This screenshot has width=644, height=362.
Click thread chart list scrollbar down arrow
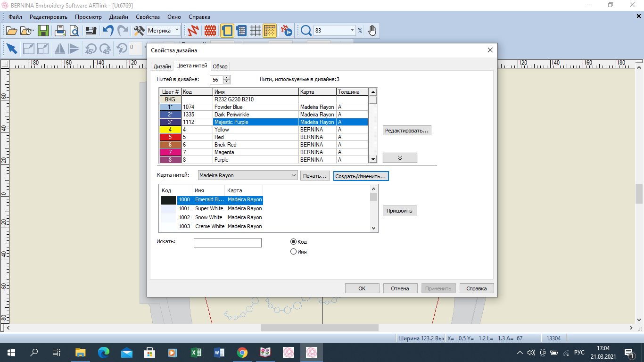click(x=374, y=228)
